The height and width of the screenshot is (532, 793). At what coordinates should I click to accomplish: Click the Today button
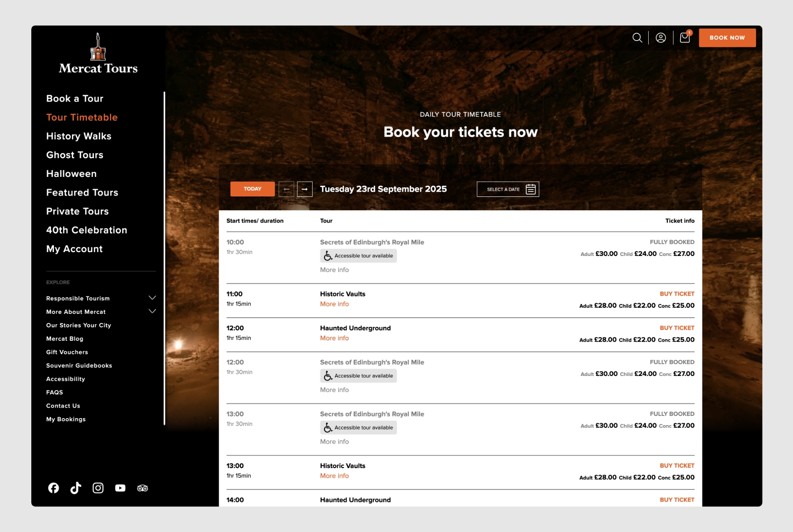[x=253, y=189]
